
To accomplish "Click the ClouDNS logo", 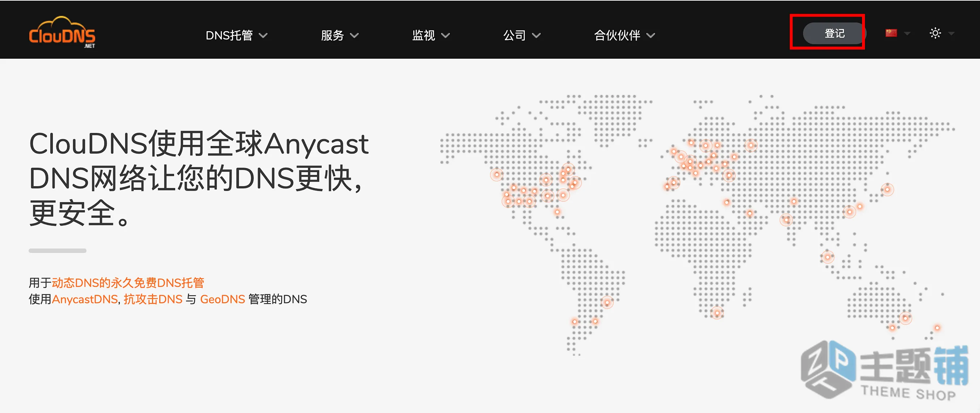I will point(62,33).
